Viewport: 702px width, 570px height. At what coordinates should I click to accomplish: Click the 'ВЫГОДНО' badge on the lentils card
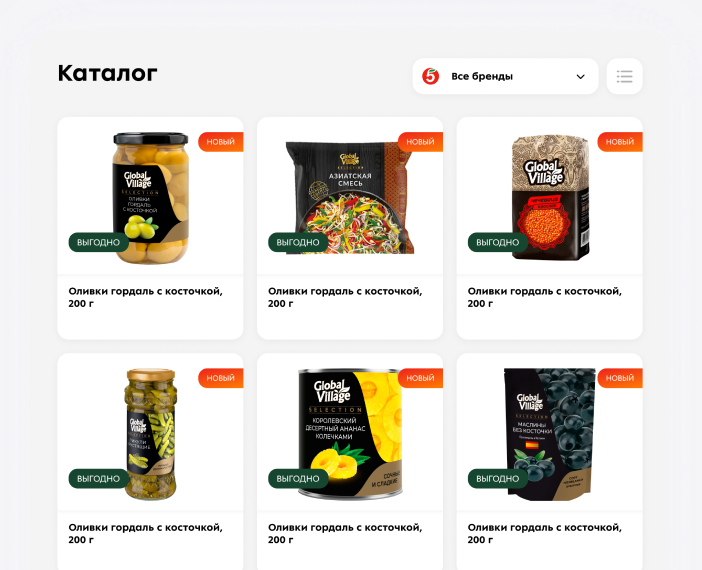click(498, 242)
